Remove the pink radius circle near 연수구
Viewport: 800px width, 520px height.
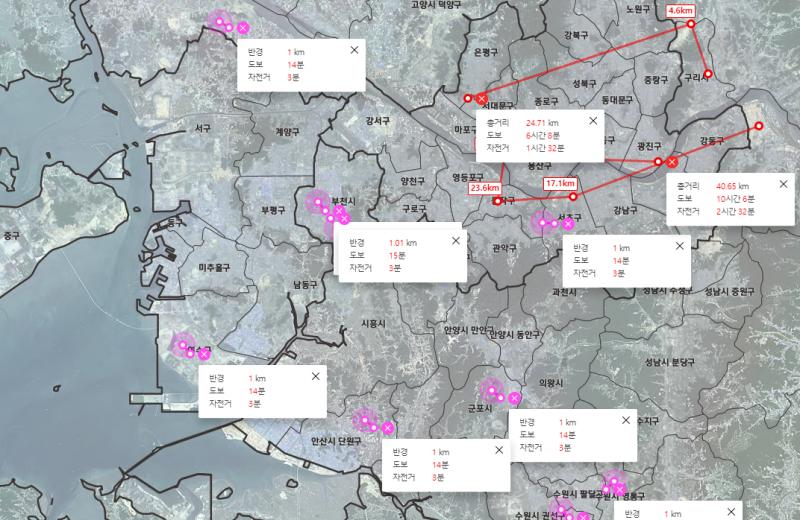coord(204,354)
